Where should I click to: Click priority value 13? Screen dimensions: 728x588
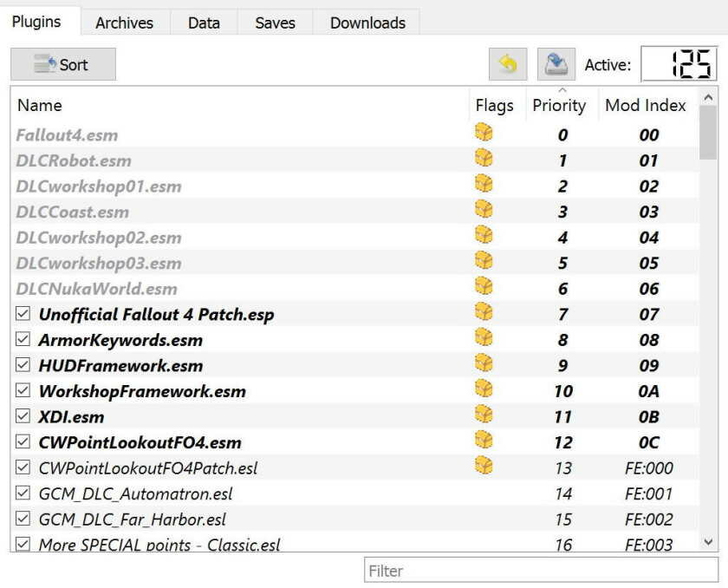click(563, 467)
